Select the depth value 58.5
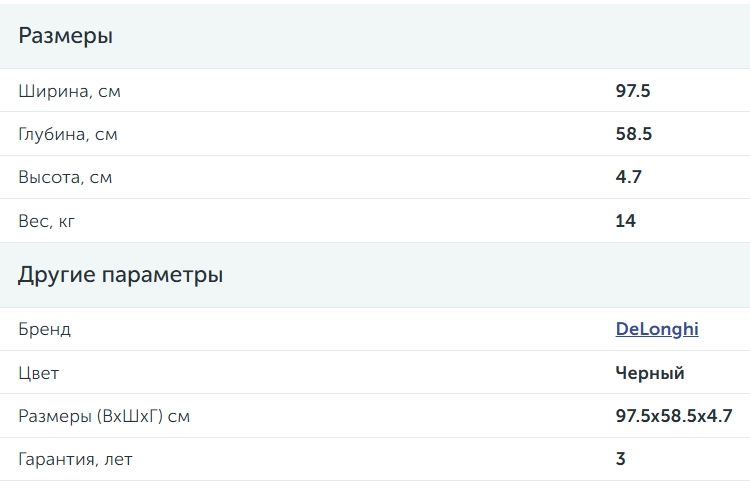Screen dimensions: 750x493 coord(634,134)
